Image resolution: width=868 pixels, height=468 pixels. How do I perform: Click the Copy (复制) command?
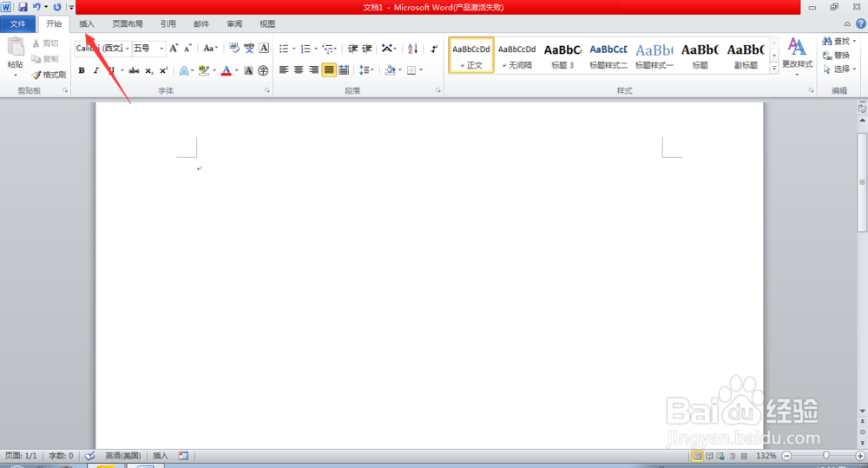(45, 59)
